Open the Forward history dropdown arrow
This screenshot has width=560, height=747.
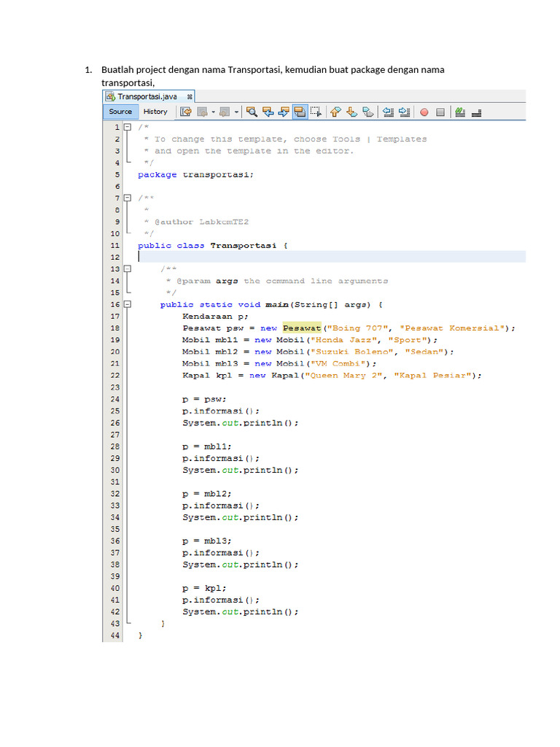click(236, 112)
